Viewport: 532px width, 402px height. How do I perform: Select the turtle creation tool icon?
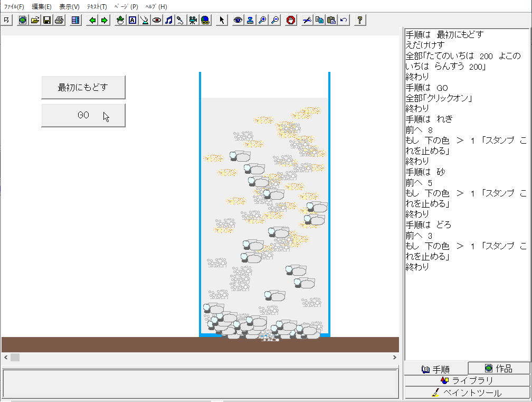120,20
